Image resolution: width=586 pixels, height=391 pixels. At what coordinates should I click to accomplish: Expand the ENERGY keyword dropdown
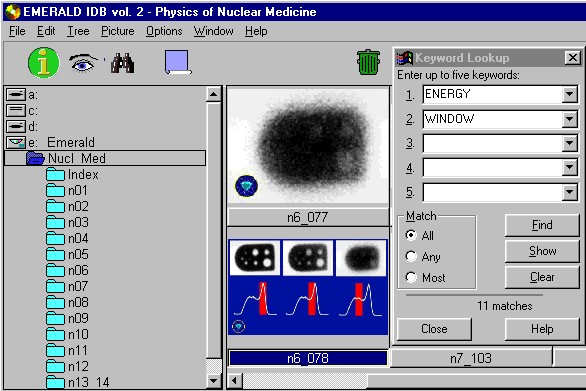(570, 94)
